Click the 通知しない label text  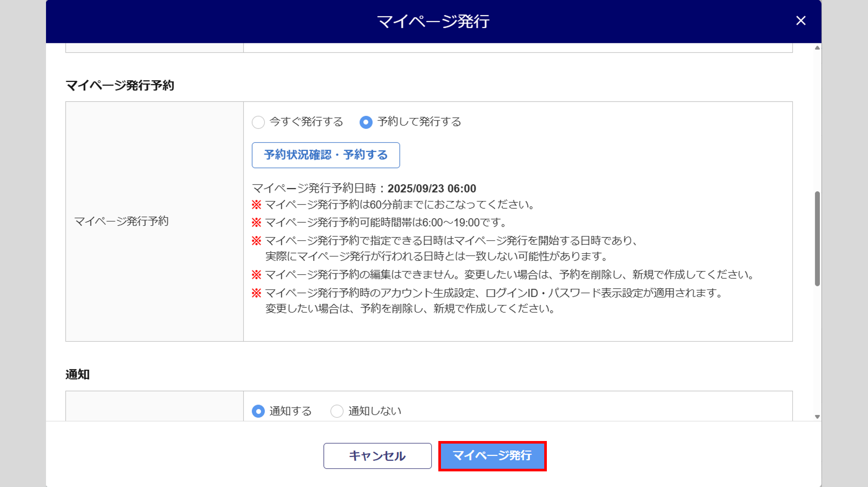tap(375, 411)
